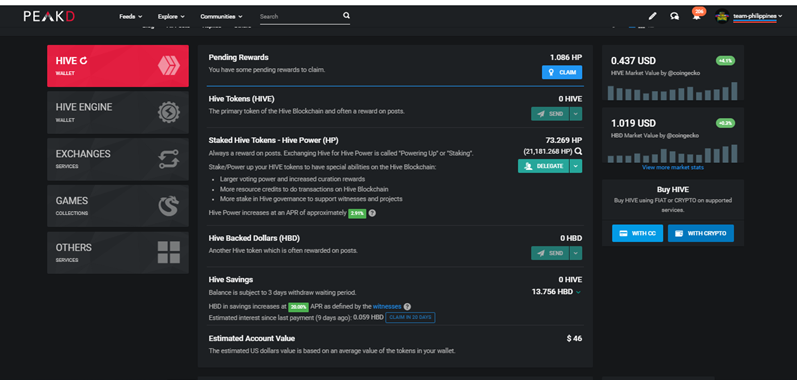797x380 pixels.
Task: Open View more market stats link
Action: click(672, 167)
